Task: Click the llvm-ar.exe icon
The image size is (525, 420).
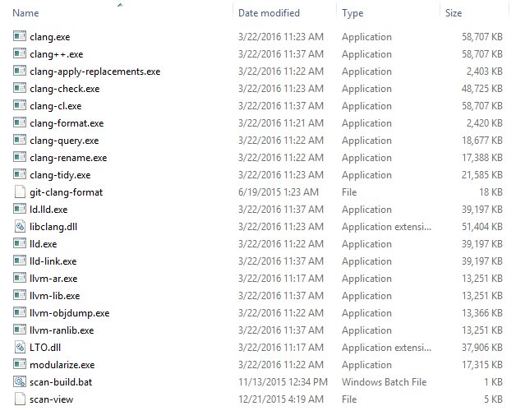Action: [x=20, y=278]
